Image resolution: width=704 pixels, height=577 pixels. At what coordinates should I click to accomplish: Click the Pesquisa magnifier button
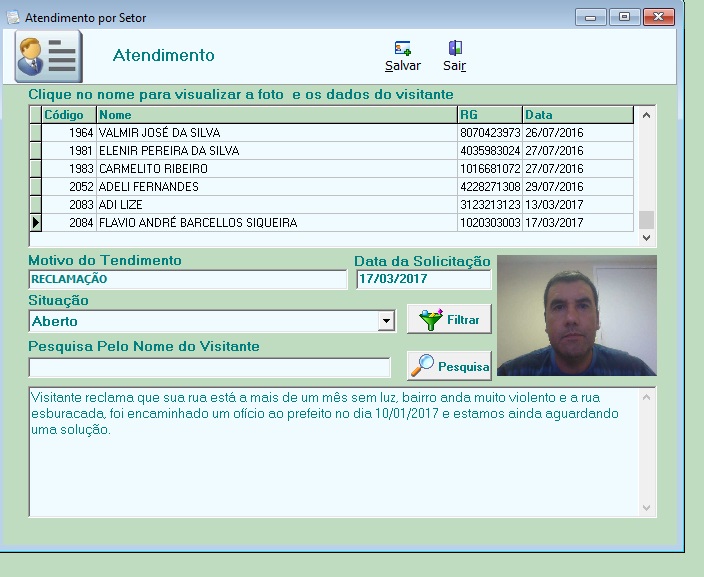point(449,366)
